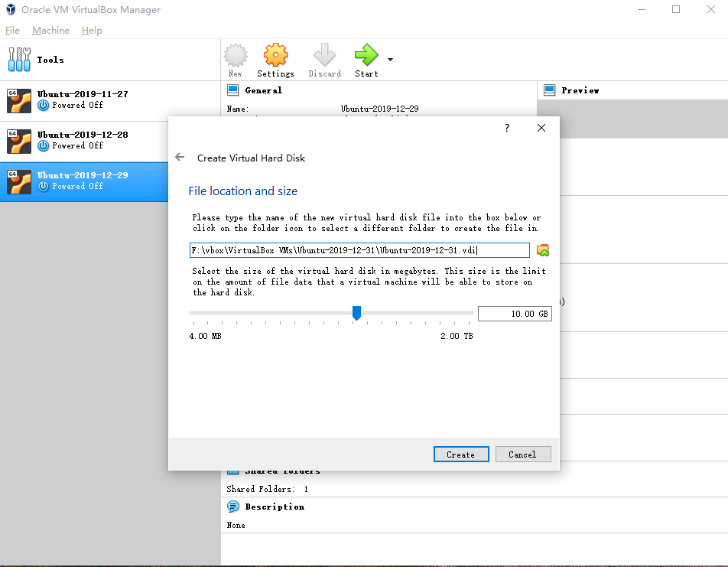
Task: Click the Description speech bubble icon
Action: 233,507
